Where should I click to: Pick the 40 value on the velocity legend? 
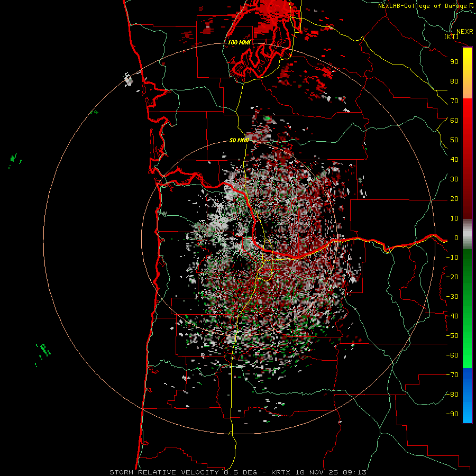point(454,160)
